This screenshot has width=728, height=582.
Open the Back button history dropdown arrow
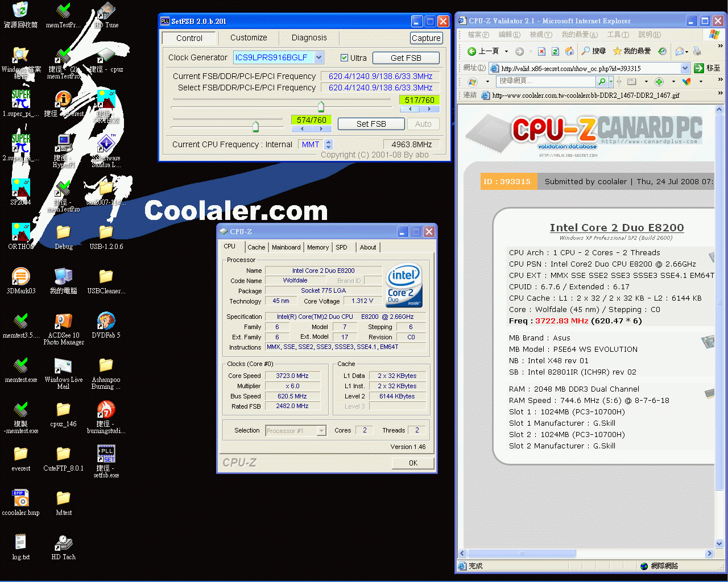(506, 51)
